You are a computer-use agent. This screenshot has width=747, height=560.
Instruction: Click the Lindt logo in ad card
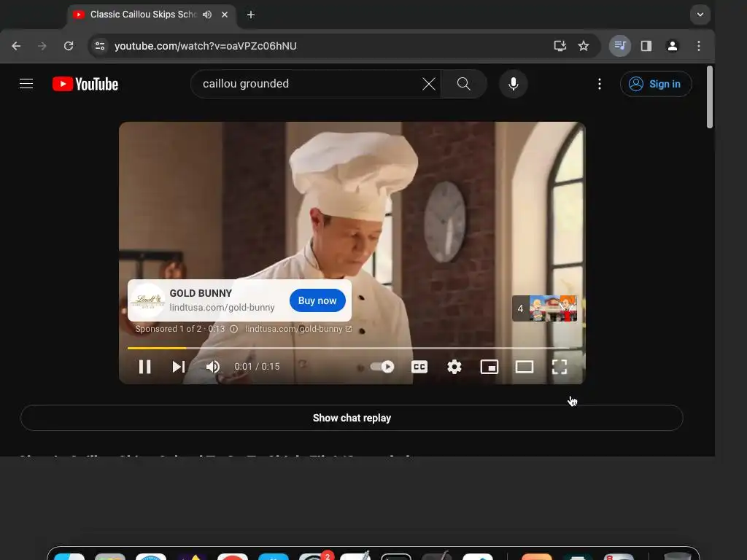pos(147,300)
